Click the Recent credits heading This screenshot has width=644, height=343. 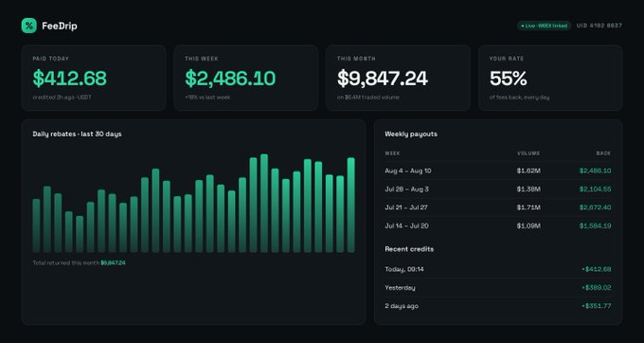(x=409, y=249)
